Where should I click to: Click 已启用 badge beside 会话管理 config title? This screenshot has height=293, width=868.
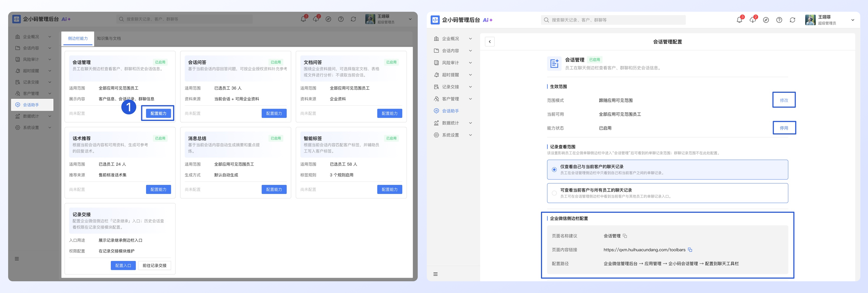[594, 60]
